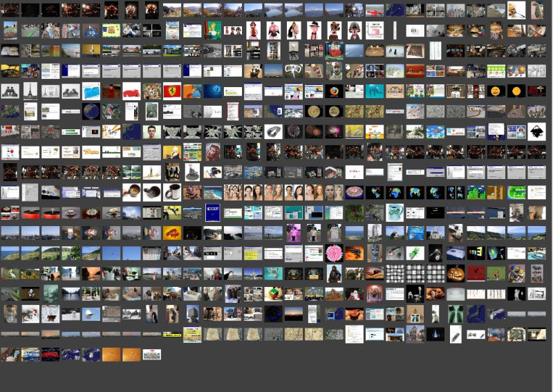The image size is (553, 392).
Task: Open the white statue figure on black thumbnail
Action: coord(516,294)
